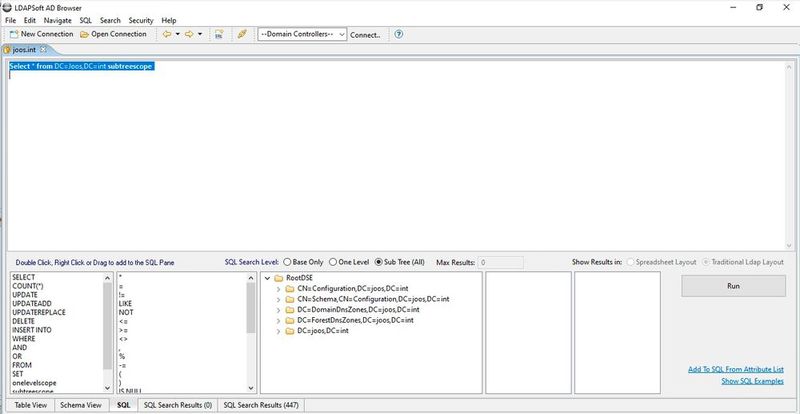Click the Open Connection toolbar button
This screenshot has height=414, width=800.
113,34
